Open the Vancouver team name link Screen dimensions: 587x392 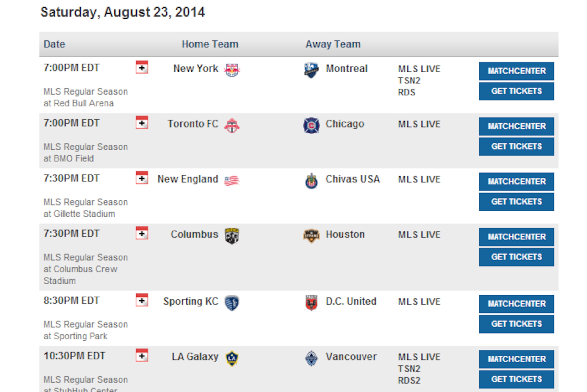tap(351, 357)
